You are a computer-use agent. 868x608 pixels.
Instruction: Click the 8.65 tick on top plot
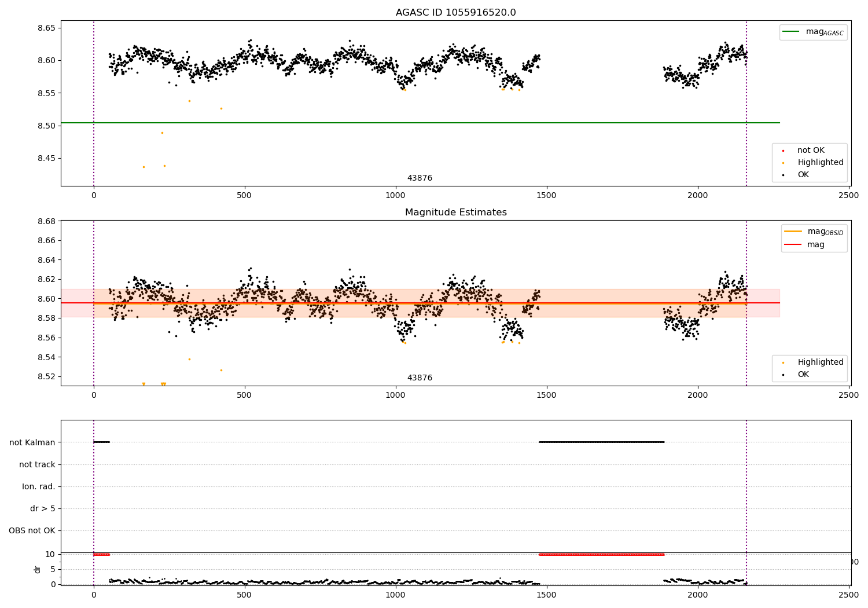[x=46, y=28]
